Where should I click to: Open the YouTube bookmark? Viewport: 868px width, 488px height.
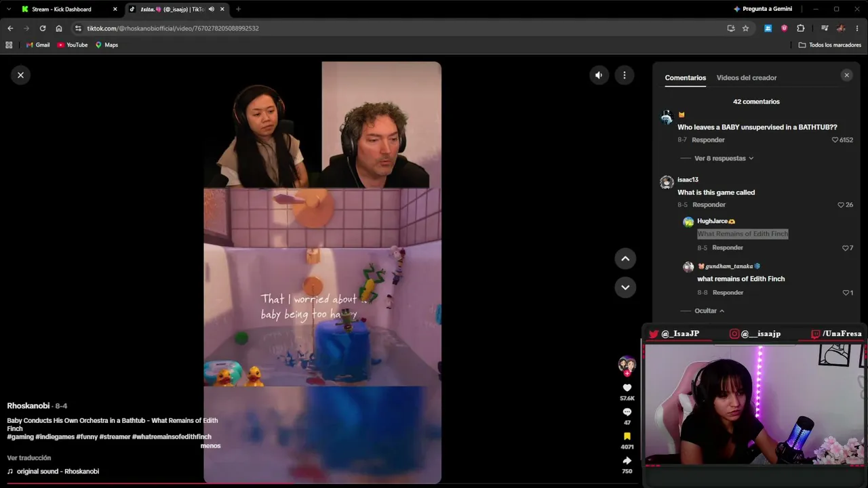(73, 45)
